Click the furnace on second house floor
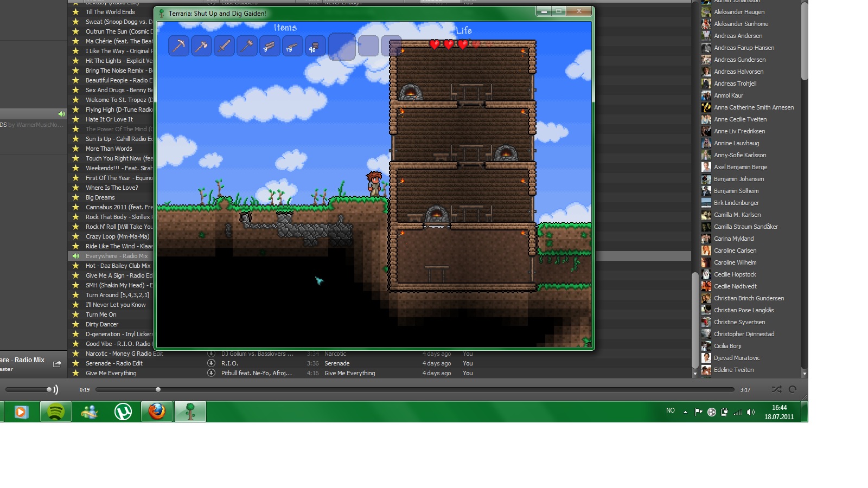Screen dimensions: 868x488 [x=506, y=153]
